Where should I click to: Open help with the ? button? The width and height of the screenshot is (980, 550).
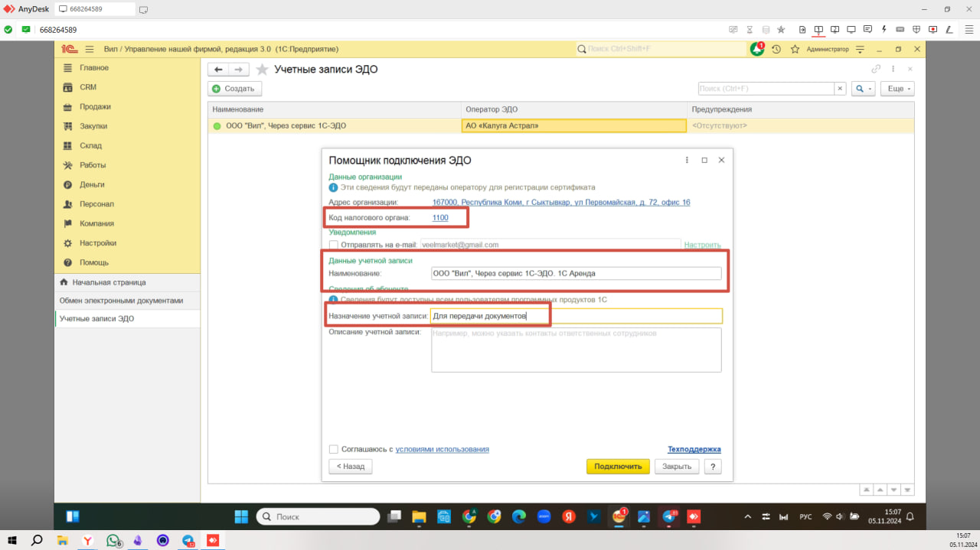coord(713,467)
